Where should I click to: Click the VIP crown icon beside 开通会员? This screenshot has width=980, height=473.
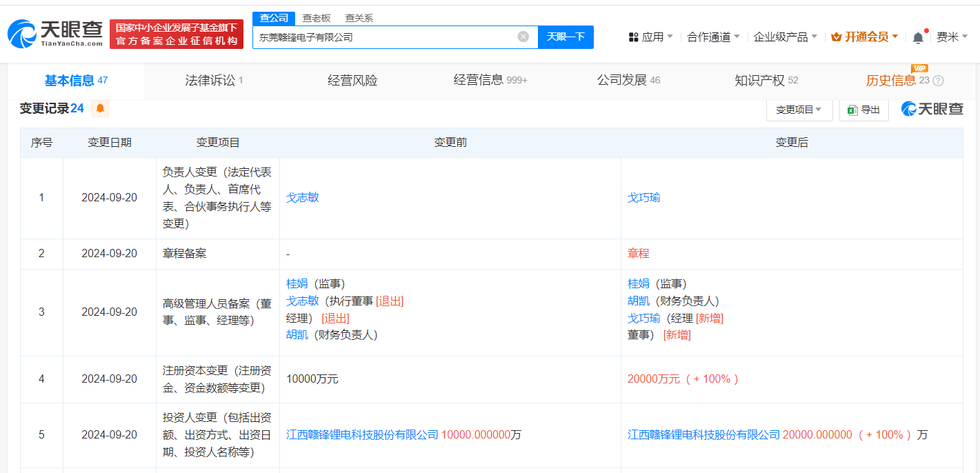[837, 37]
